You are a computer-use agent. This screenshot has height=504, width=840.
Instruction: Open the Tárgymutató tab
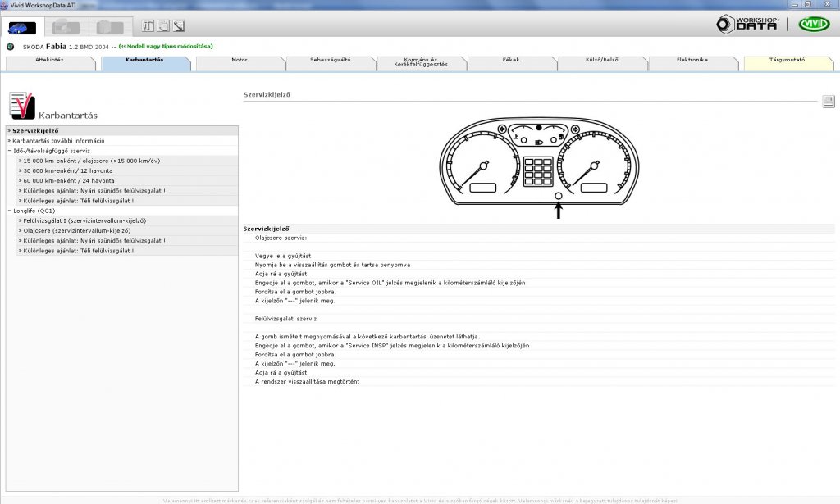[x=787, y=63]
